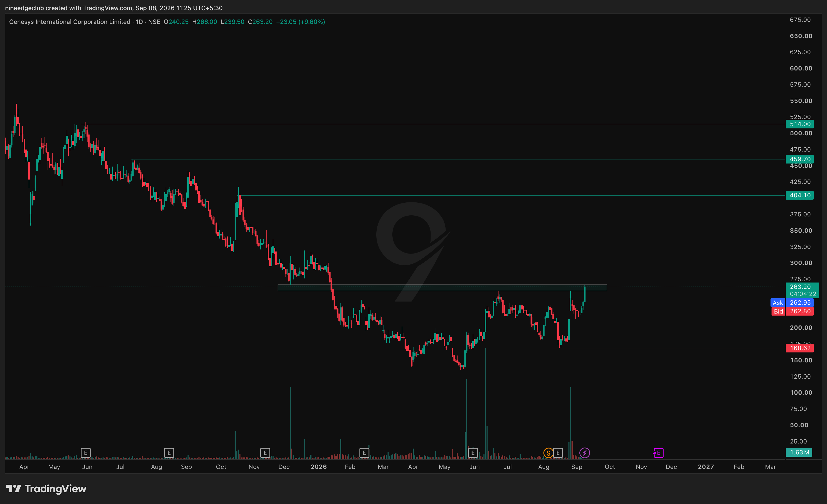This screenshot has width=827, height=504.
Task: Select the red 168.62 price level label
Action: pos(800,348)
